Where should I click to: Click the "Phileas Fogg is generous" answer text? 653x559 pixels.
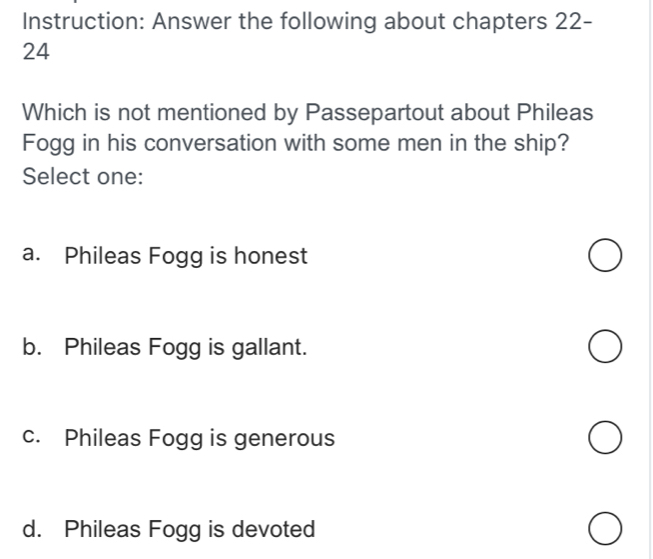pos(199,439)
